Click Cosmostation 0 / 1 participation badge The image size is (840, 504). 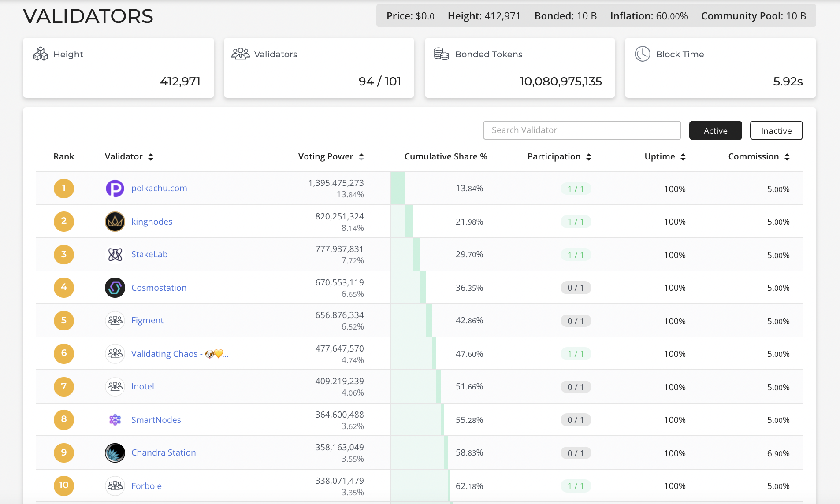[576, 288]
